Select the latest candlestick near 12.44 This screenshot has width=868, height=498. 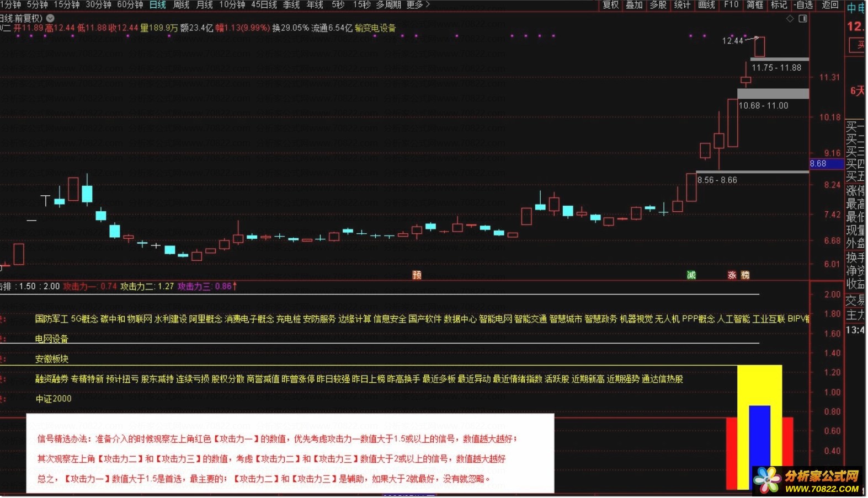tap(760, 46)
